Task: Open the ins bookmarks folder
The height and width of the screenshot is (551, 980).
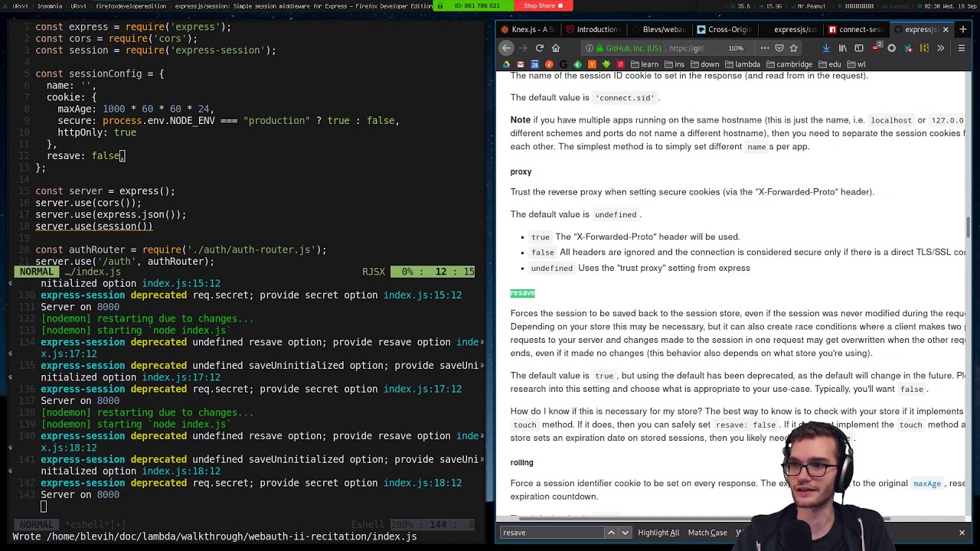Action: [x=674, y=64]
